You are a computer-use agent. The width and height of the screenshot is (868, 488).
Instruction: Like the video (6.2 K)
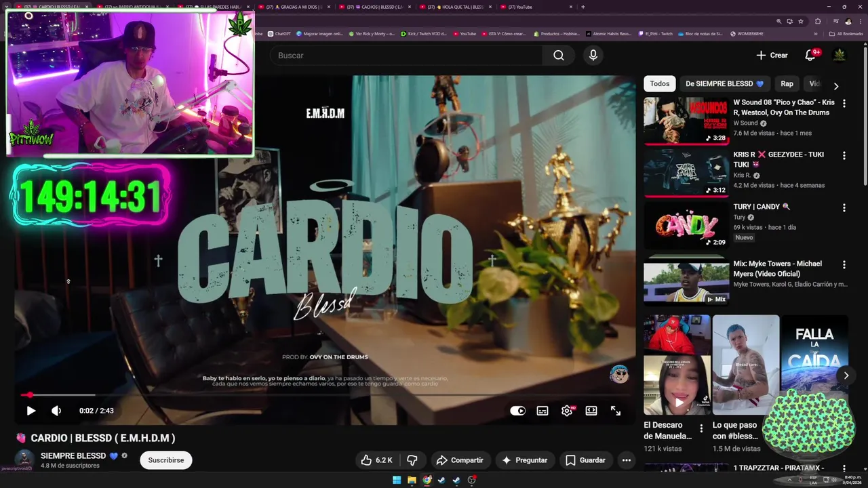[x=377, y=460]
